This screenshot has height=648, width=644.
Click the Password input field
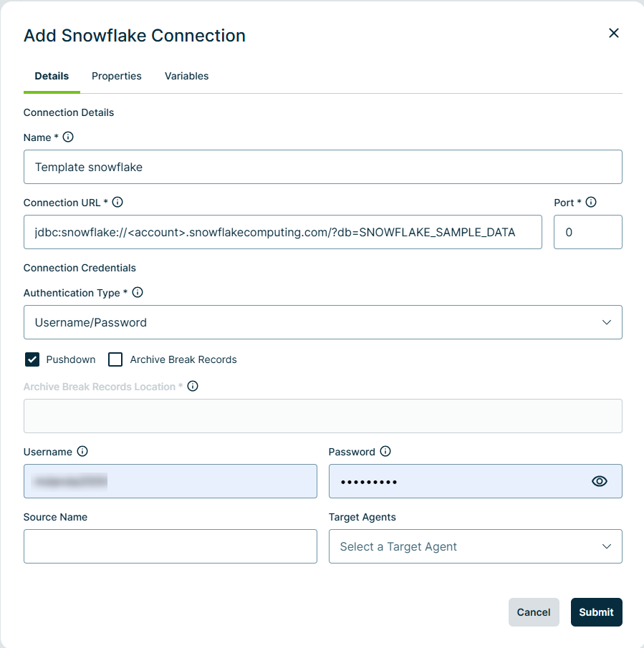[x=476, y=481]
